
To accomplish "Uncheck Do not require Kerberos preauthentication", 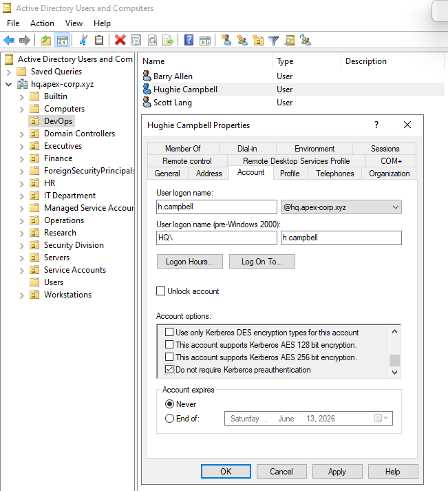I will point(169,369).
